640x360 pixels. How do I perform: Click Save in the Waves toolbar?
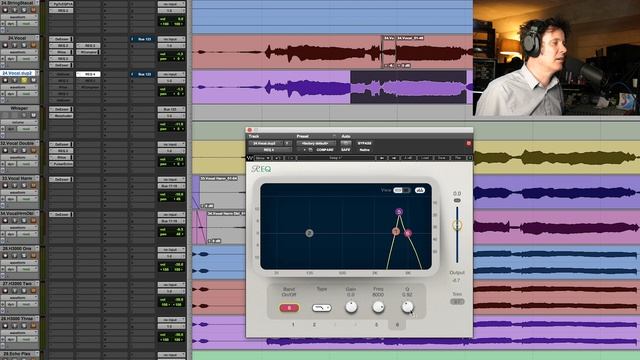coord(442,158)
